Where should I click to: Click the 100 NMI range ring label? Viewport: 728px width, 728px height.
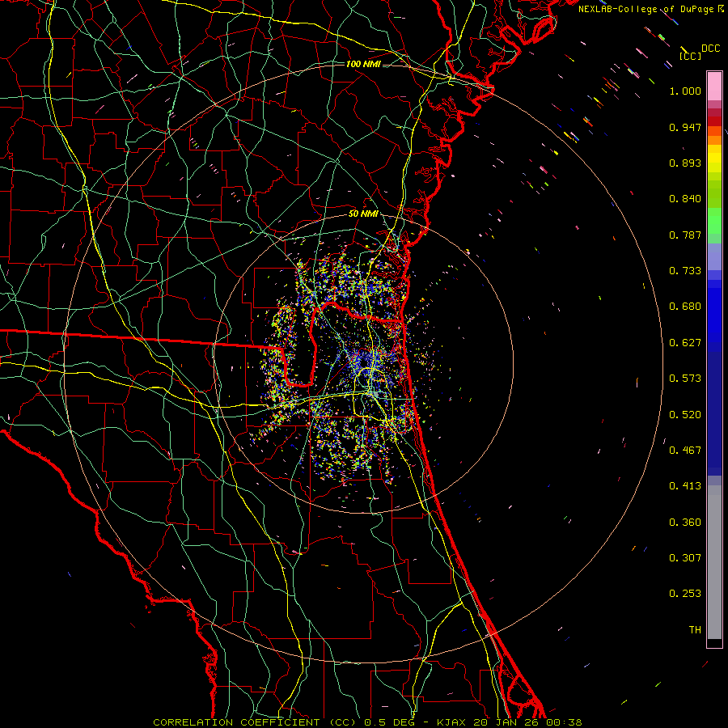point(363,64)
